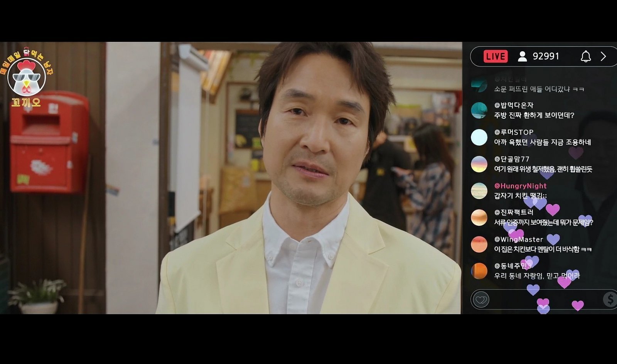This screenshot has height=364, width=617.
Task: Click the avatar of @루머STOP
Action: pos(479,138)
